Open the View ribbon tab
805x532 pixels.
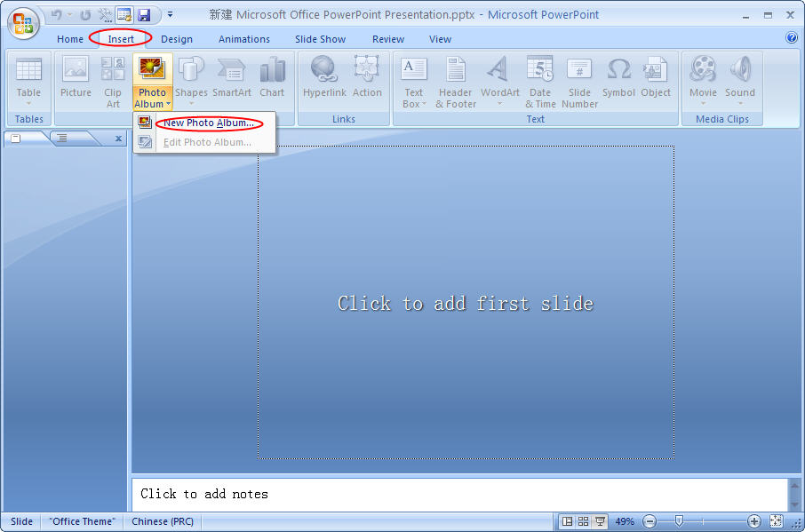click(x=440, y=39)
